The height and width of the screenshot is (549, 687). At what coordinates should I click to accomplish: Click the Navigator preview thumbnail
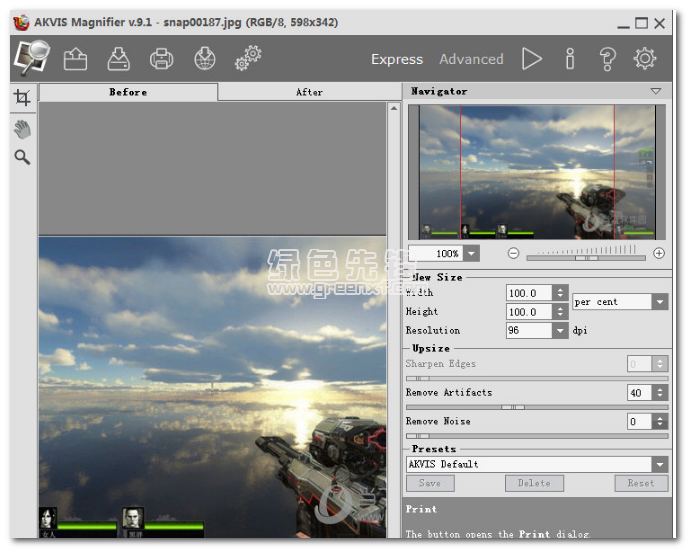pos(537,172)
